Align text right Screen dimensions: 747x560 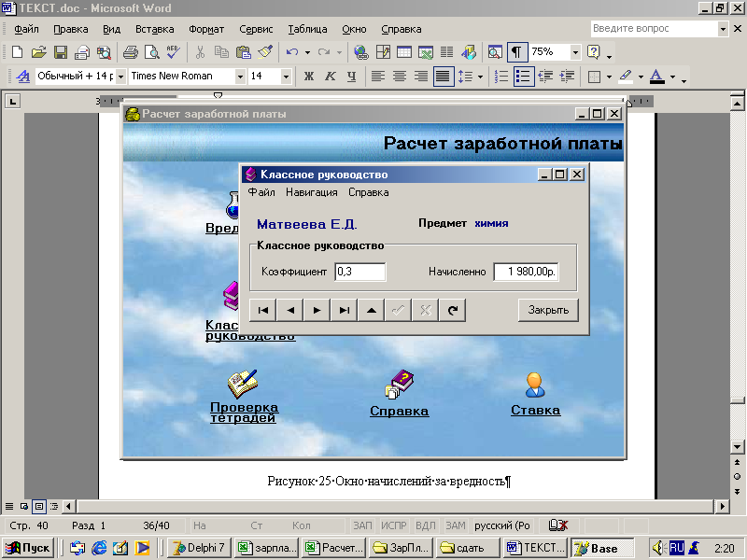tap(421, 77)
